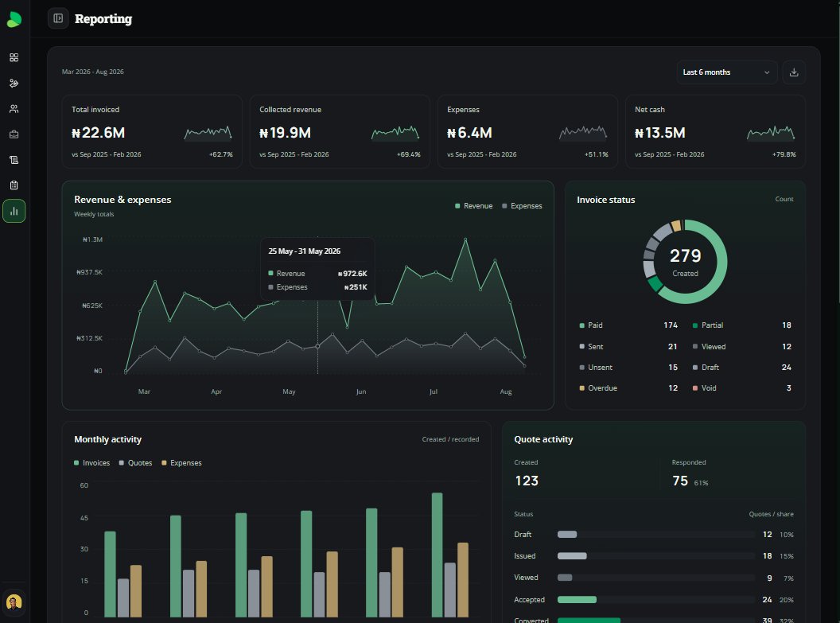Click the download export icon button
The height and width of the screenshot is (623, 840).
click(794, 72)
